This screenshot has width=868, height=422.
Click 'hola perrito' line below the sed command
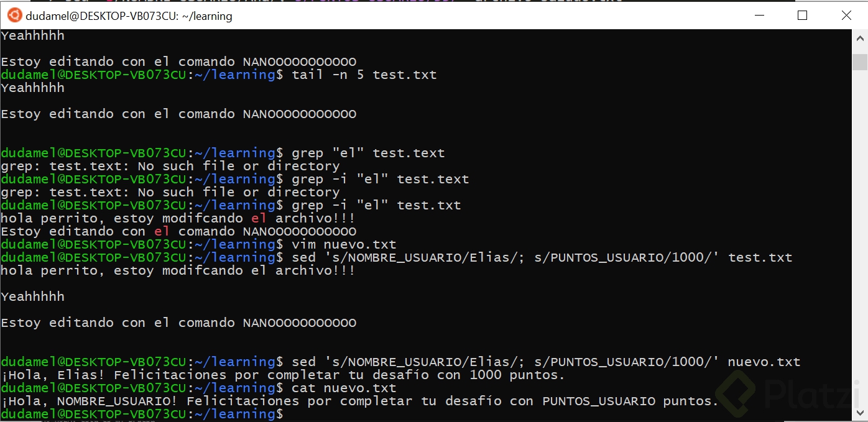tap(178, 270)
